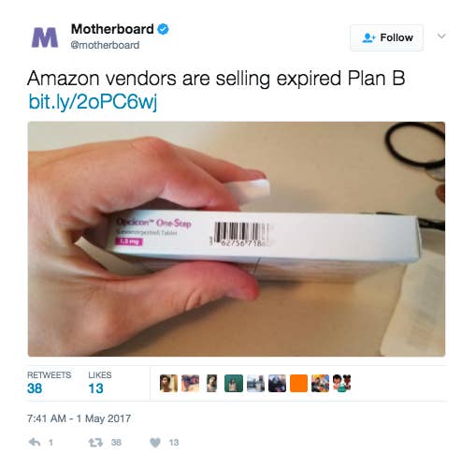Like the tweet with heart icon
476x469 pixels.
tap(155, 442)
